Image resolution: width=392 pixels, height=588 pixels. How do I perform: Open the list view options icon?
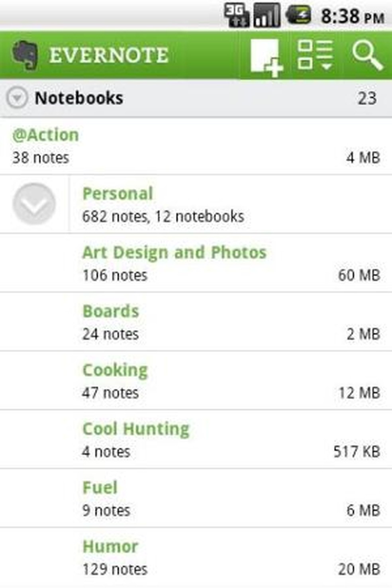click(x=315, y=55)
